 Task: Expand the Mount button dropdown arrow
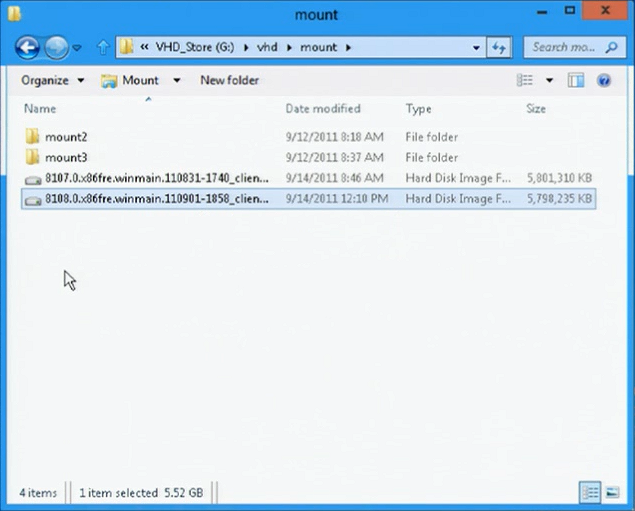click(x=177, y=80)
